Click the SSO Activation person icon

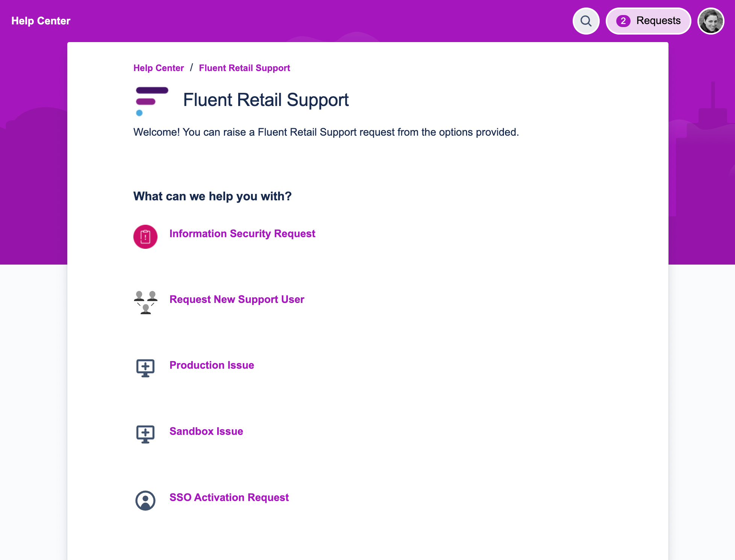(x=145, y=500)
